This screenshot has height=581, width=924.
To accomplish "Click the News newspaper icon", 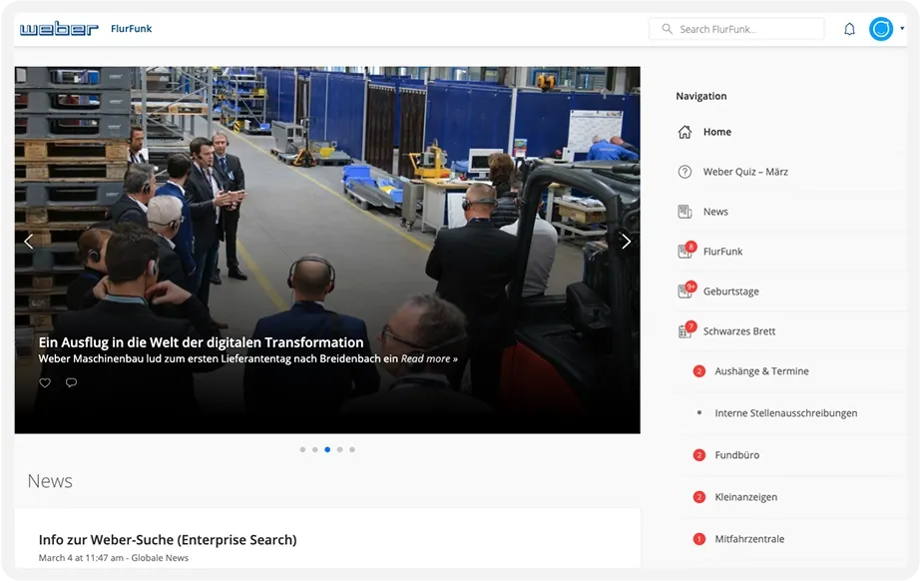I will 686,211.
